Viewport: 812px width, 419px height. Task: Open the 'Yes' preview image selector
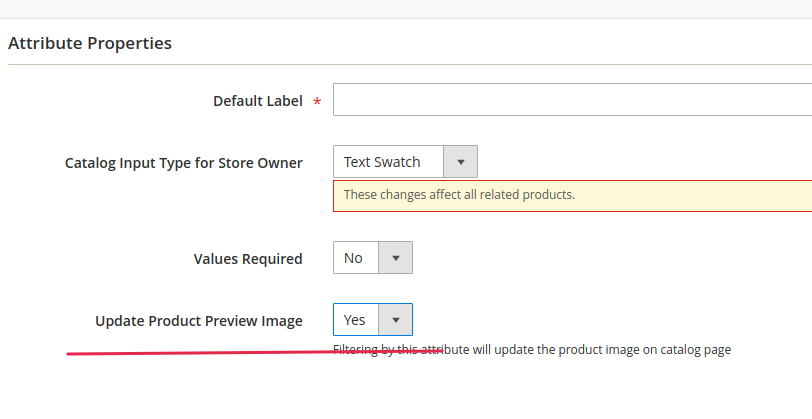coord(373,320)
